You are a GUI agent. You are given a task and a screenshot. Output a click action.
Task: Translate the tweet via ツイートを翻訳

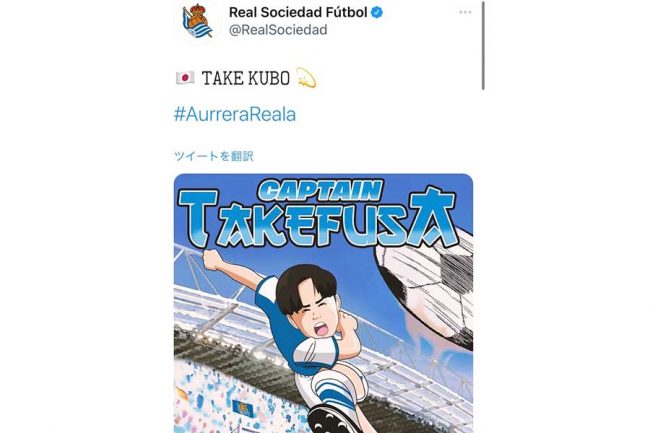click(213, 156)
